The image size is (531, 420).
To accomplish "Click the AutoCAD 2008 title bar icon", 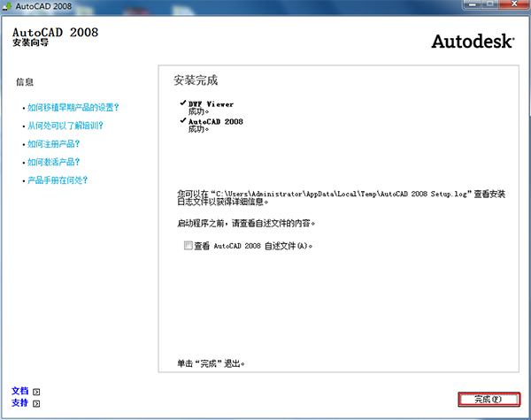I will (x=8, y=7).
